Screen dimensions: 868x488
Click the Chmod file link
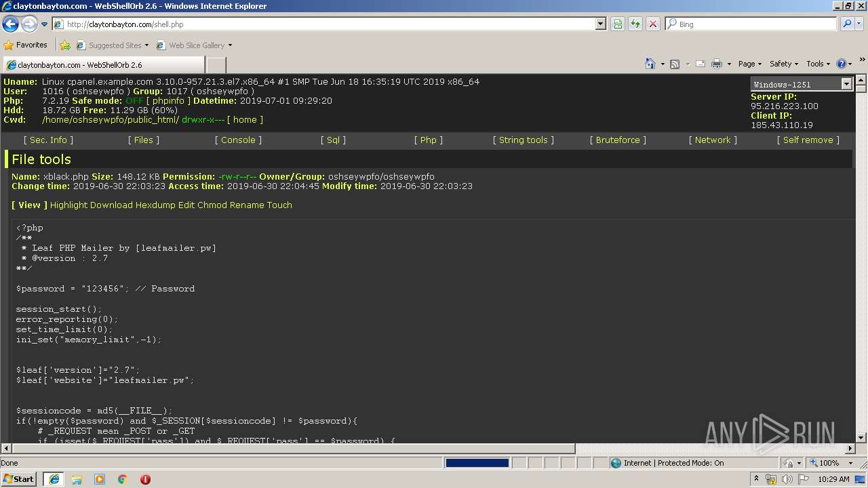coord(212,205)
